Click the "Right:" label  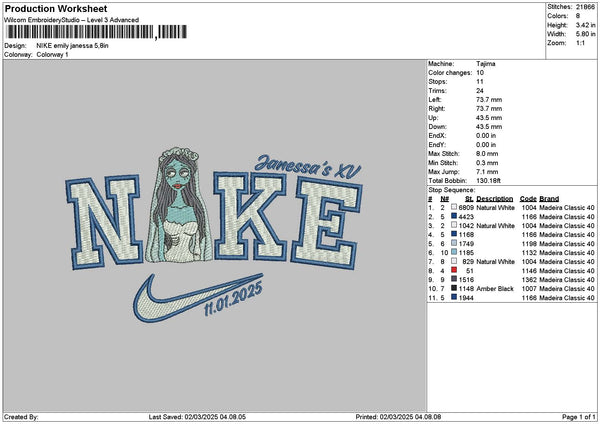(435, 109)
